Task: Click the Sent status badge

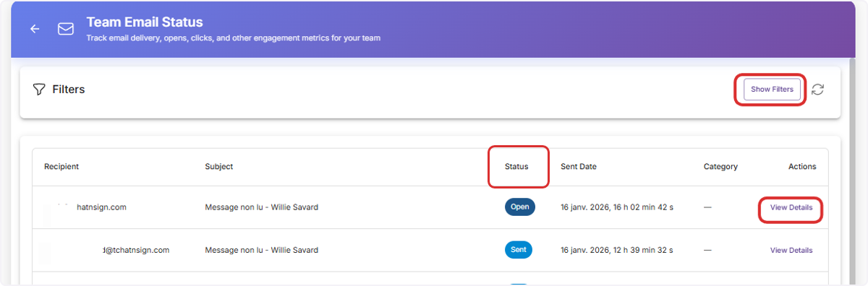Action: point(519,250)
